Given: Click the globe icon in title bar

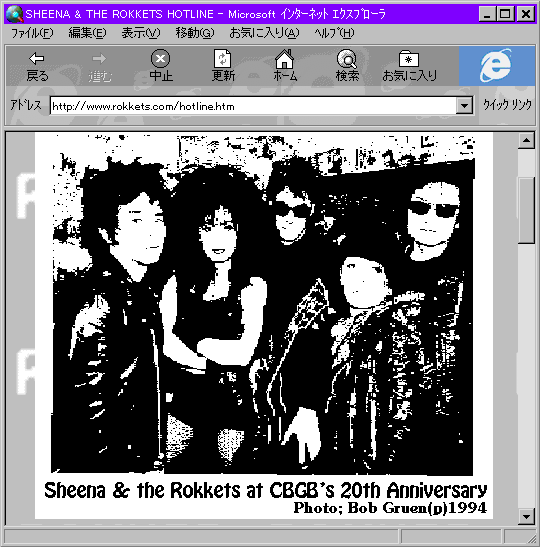Looking at the screenshot, I should coord(15,14).
